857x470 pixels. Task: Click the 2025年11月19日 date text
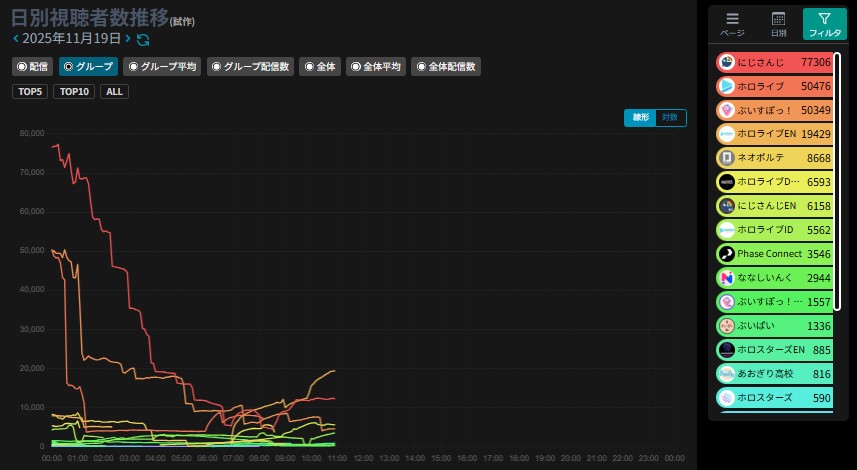click(x=72, y=38)
